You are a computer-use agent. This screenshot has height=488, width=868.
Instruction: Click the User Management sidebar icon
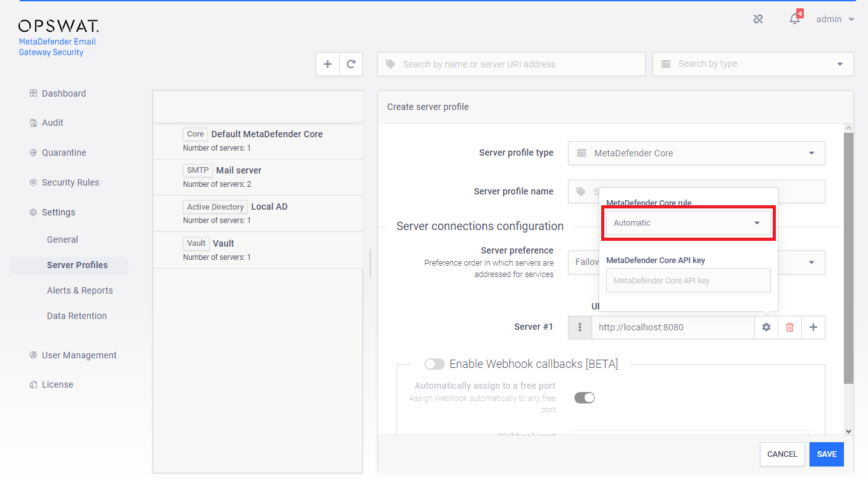(34, 355)
